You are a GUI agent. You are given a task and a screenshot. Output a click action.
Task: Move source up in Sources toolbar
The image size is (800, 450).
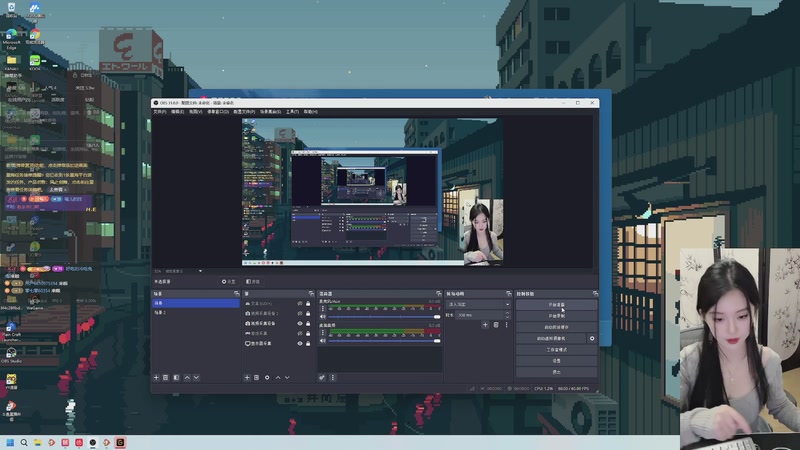click(x=278, y=378)
